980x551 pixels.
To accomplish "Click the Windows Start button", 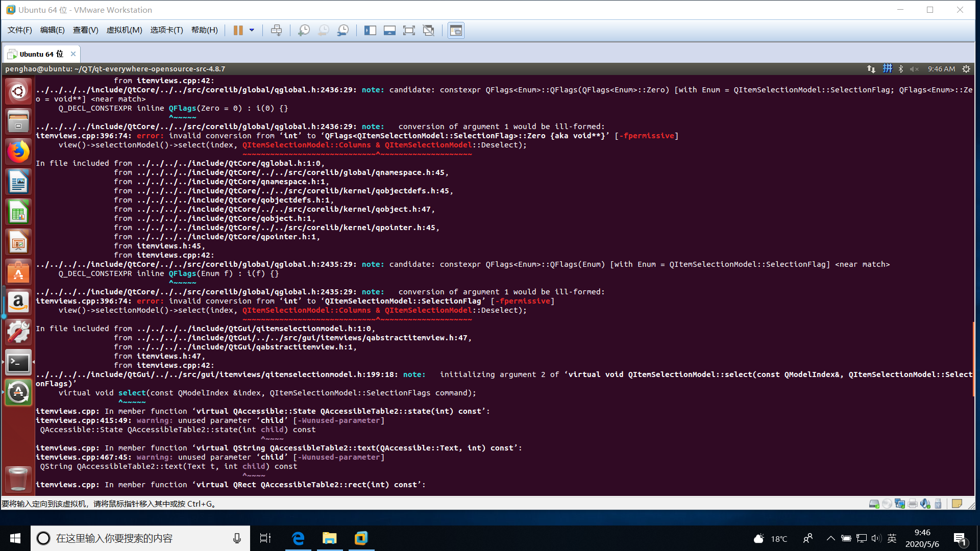I will (x=15, y=538).
